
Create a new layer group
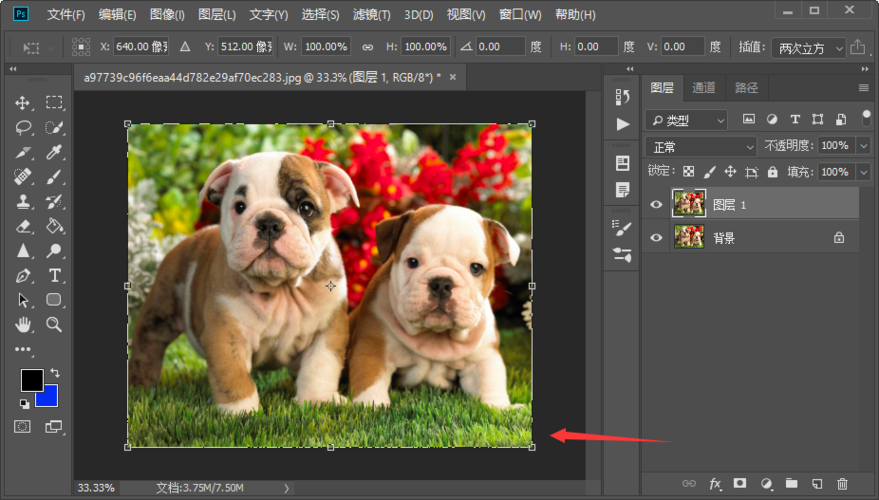[x=792, y=483]
